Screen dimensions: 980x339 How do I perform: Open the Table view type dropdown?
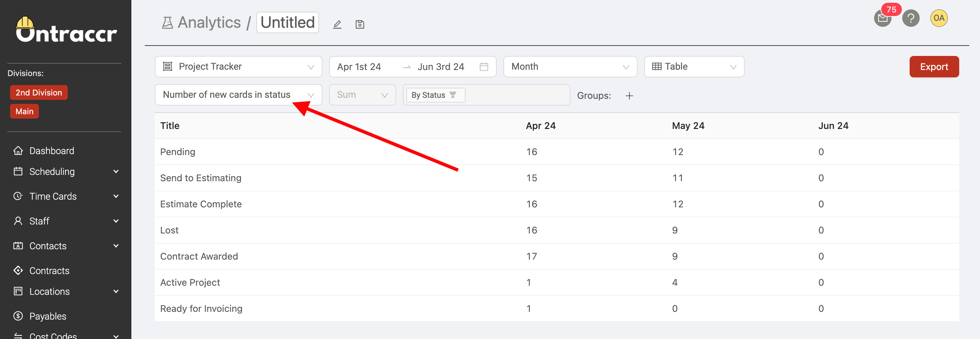coord(694,67)
